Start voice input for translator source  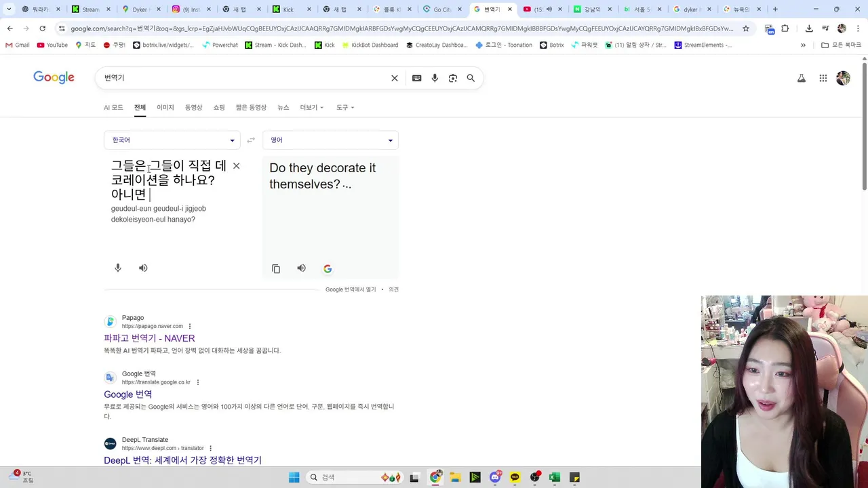[118, 268]
